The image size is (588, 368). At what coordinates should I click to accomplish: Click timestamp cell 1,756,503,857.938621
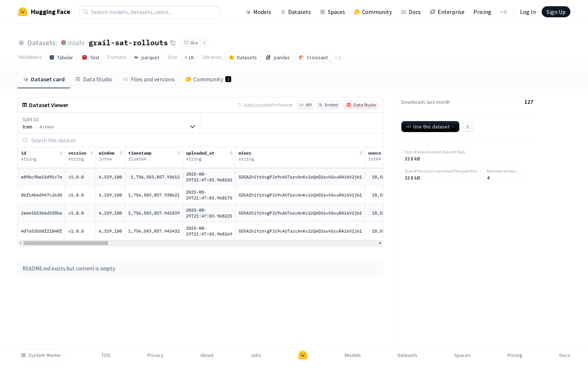pos(154,195)
